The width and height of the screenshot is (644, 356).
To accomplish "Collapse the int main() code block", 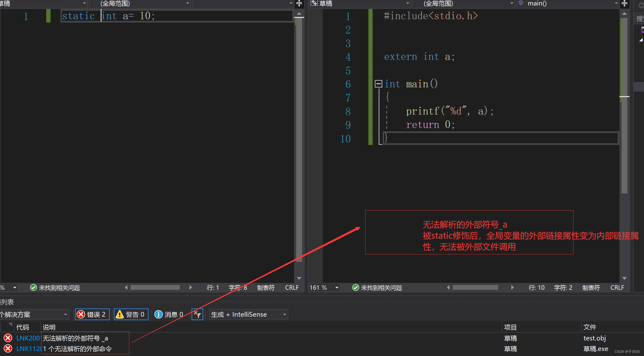I will (x=378, y=84).
